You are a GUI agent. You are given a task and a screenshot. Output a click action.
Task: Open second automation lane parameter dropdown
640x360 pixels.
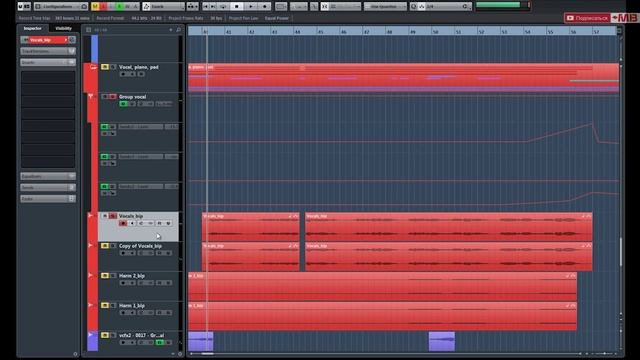tap(140, 156)
